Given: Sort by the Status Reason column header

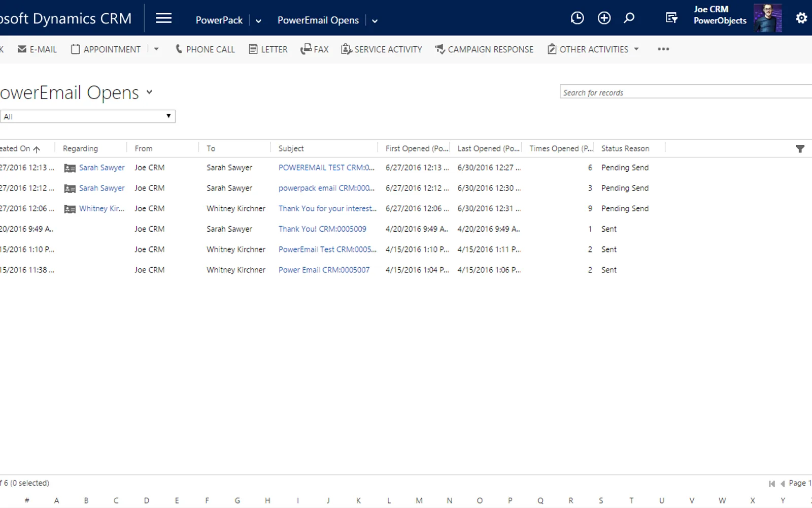Looking at the screenshot, I should [625, 148].
